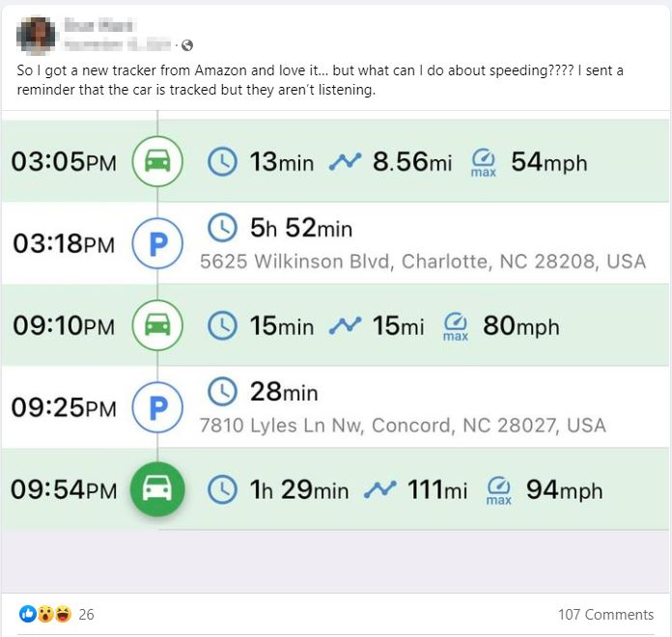The height and width of the screenshot is (637, 672).
Task: Open the 107 Comments link
Action: pos(605,615)
